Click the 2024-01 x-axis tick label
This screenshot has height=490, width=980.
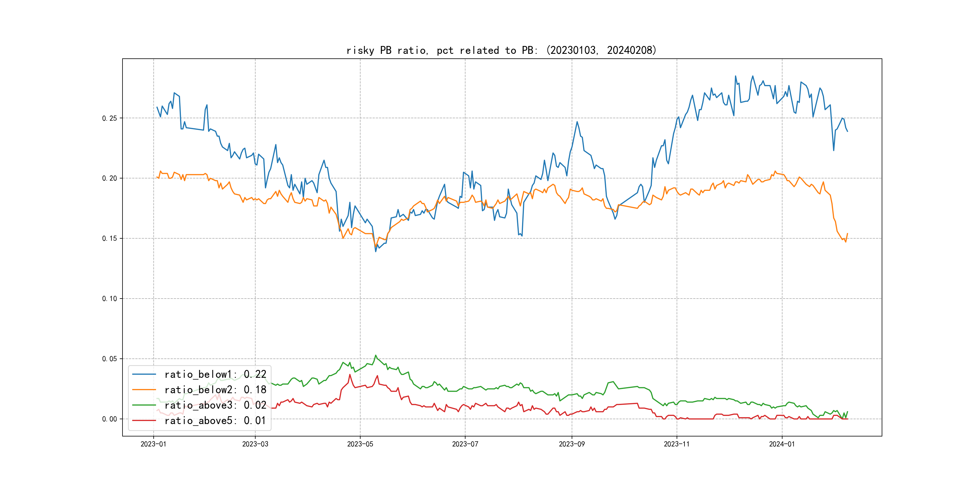tap(782, 444)
